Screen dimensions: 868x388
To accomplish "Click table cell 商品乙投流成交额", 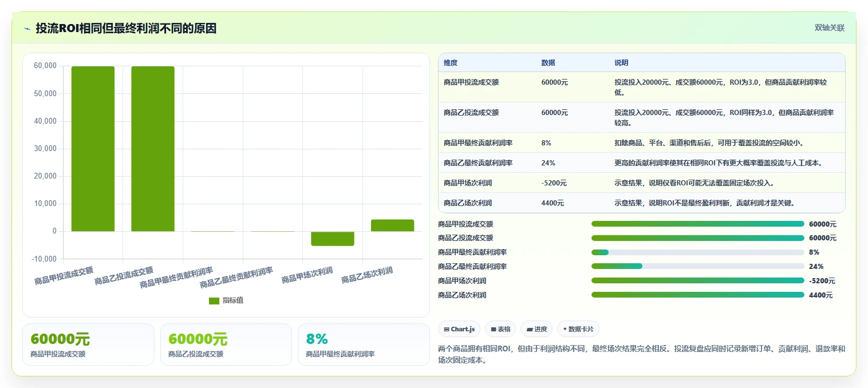I will 471,113.
